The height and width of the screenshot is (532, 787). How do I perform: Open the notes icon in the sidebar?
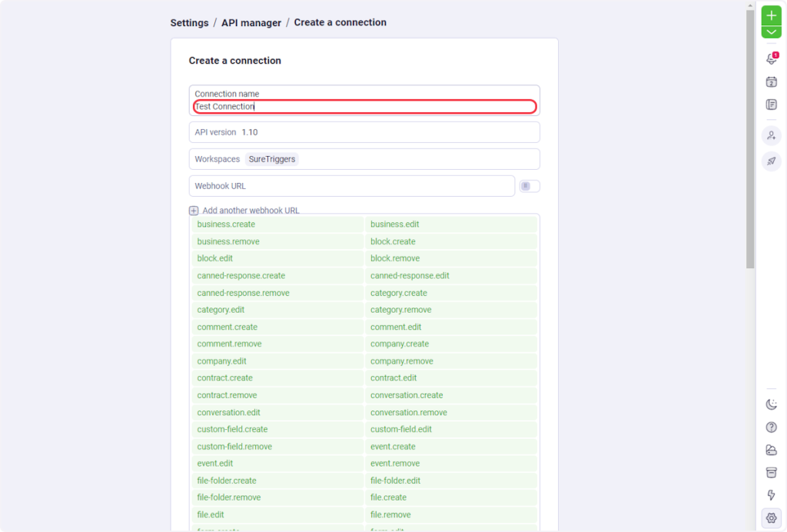click(x=771, y=105)
